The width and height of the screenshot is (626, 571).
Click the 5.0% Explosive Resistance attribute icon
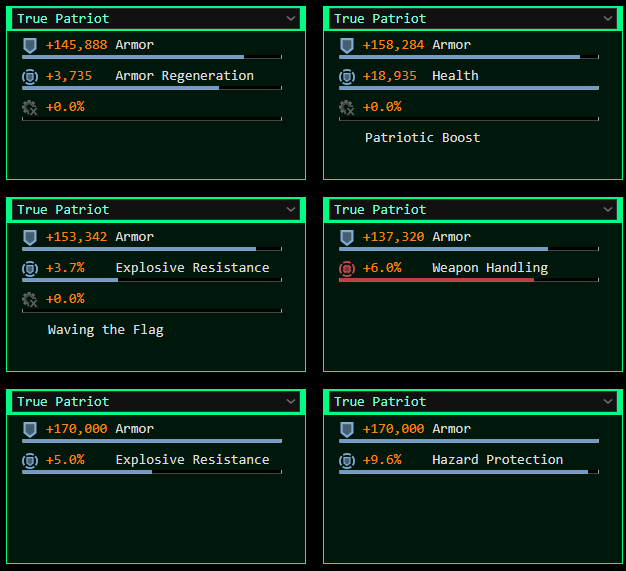(x=30, y=460)
